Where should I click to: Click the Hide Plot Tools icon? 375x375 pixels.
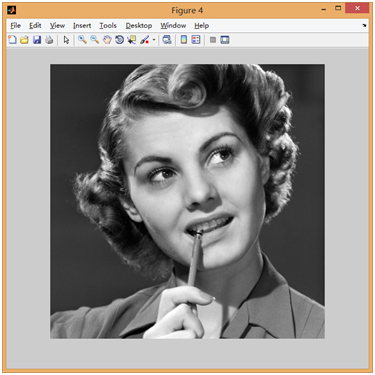click(x=213, y=40)
